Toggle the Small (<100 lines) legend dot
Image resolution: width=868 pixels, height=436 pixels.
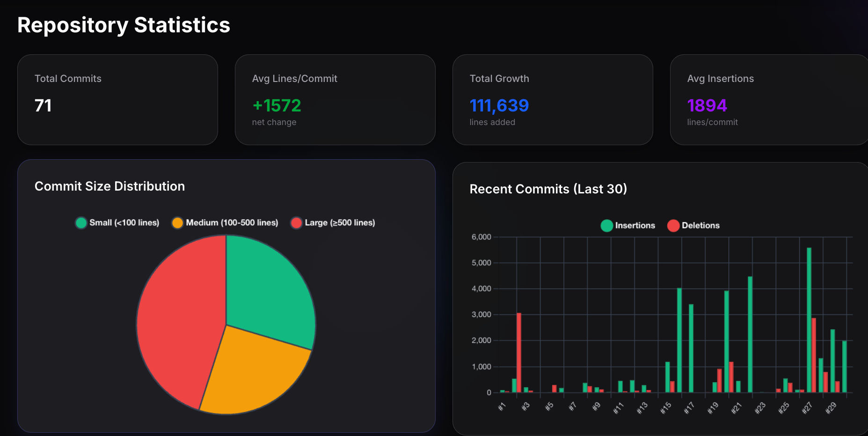coord(81,223)
